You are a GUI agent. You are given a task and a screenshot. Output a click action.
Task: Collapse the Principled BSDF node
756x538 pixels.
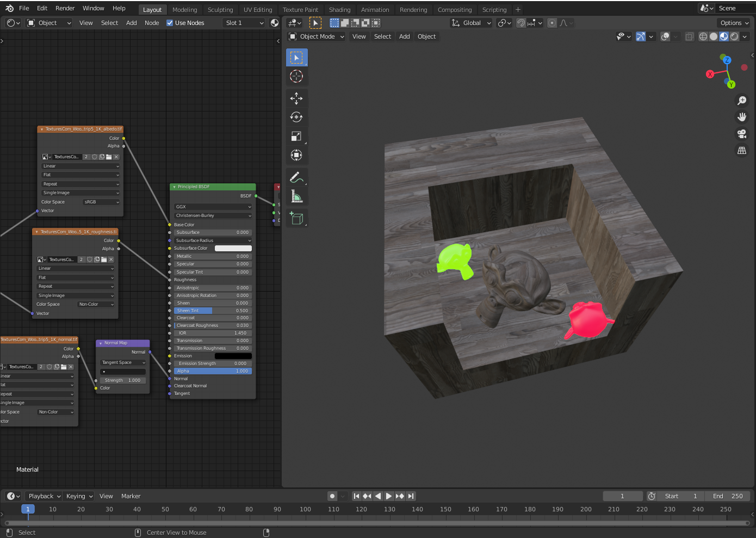(x=174, y=187)
